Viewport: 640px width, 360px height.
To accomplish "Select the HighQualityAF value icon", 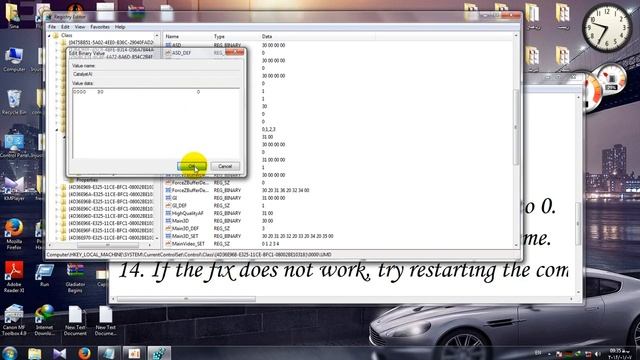I will point(168,213).
